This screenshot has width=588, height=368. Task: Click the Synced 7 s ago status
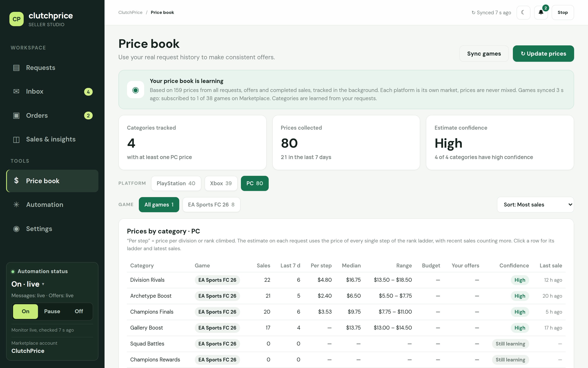[x=491, y=12]
